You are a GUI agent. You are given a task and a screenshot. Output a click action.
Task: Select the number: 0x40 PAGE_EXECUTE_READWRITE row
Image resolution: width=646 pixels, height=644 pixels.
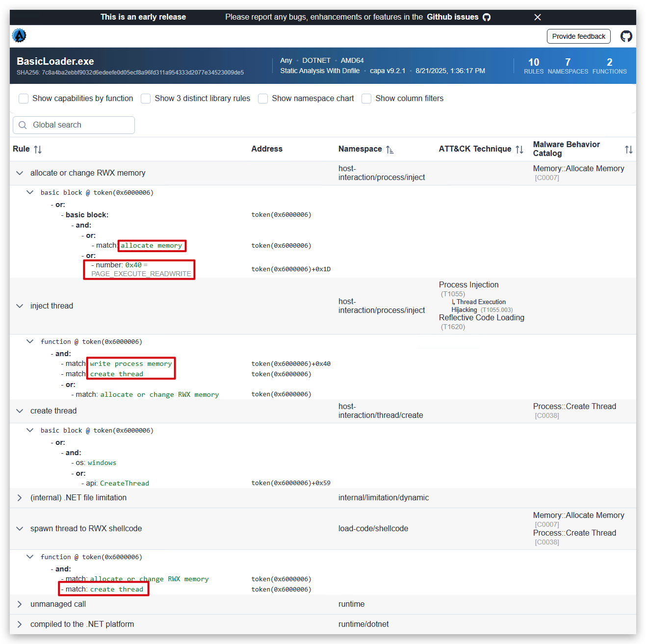(141, 269)
